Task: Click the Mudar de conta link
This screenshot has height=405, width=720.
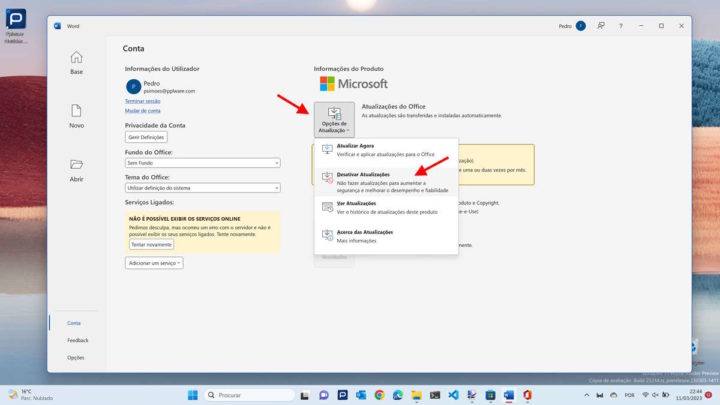Action: pos(142,111)
